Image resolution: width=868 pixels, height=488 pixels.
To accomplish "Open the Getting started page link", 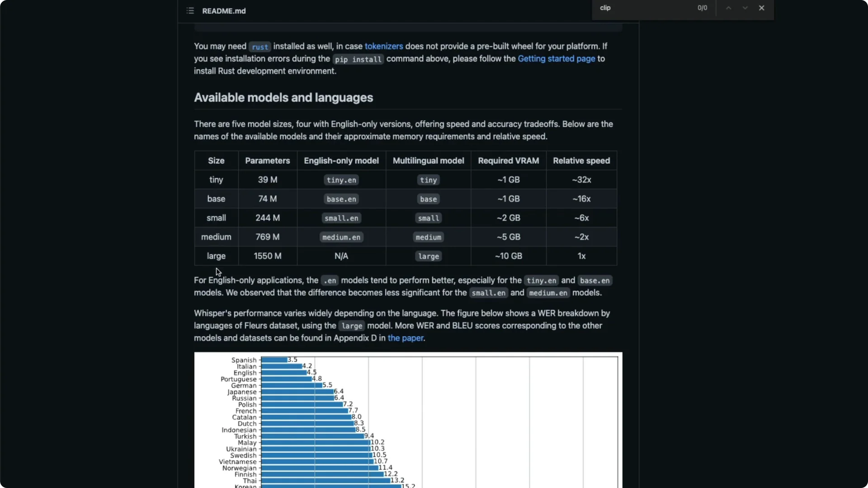I will point(556,59).
